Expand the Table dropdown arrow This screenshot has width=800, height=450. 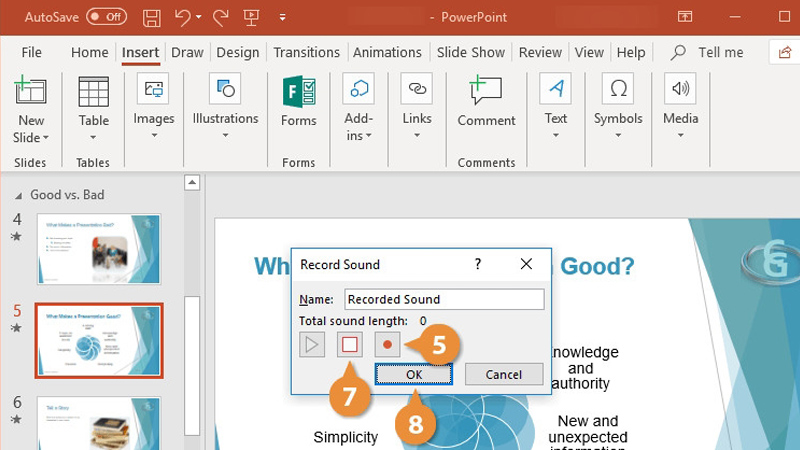click(x=93, y=137)
